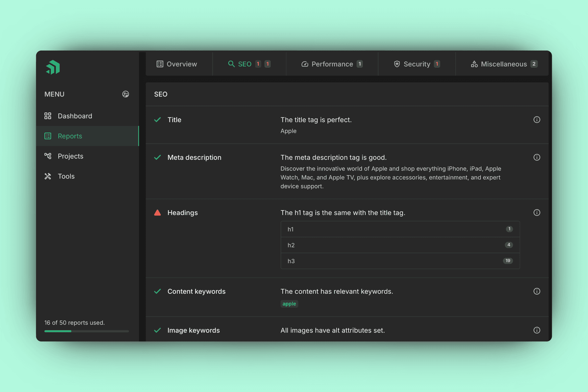This screenshot has width=588, height=392.
Task: Switch to the Performance tab
Action: tap(332, 64)
